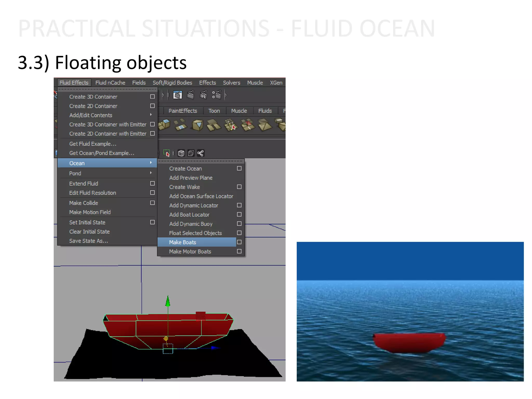This screenshot has height=399, width=532.
Task: Click the cube with blue triangle shelf icon
Action: [197, 125]
